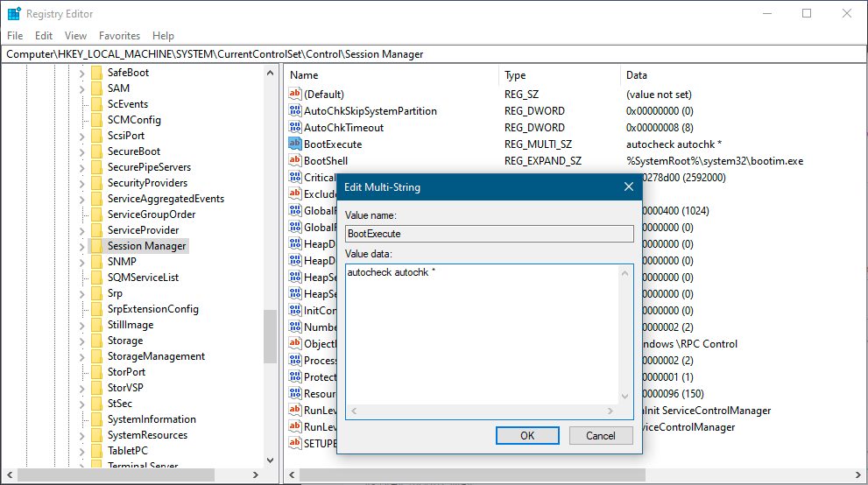Viewport: 868px width, 485px height.
Task: Open the View menu
Action: (76, 36)
